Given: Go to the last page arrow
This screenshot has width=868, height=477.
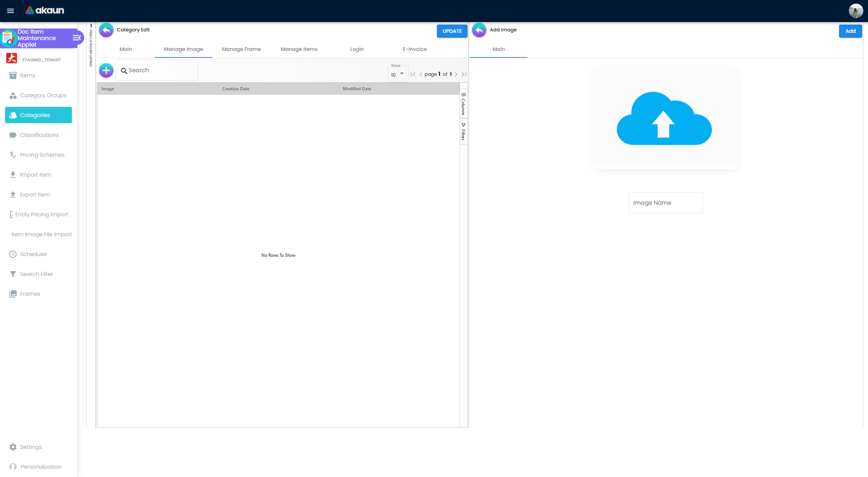Looking at the screenshot, I should pyautogui.click(x=464, y=74).
